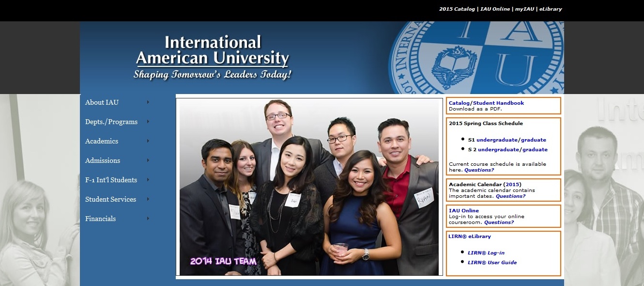644x286 pixels.
Task: Open the Student Services menu item
Action: click(110, 199)
